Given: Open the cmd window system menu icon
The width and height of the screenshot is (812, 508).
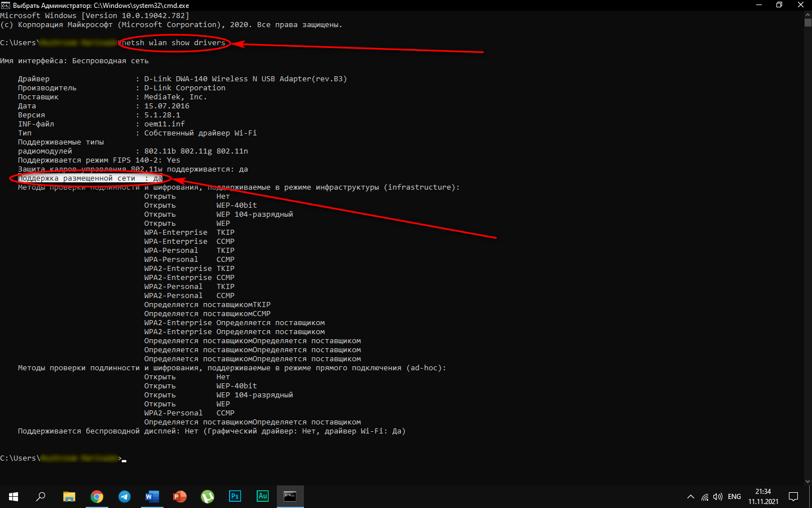Looking at the screenshot, I should 5,5.
